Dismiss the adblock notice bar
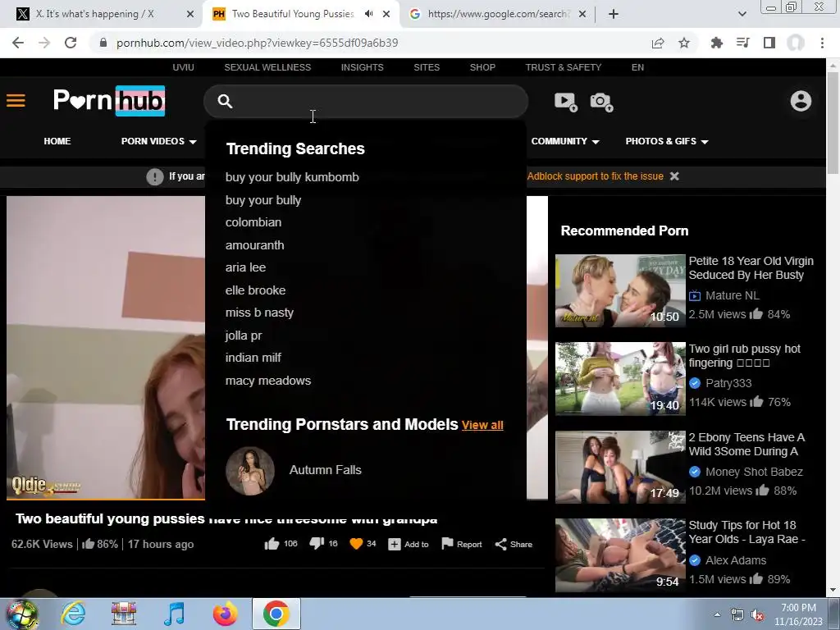 [674, 176]
